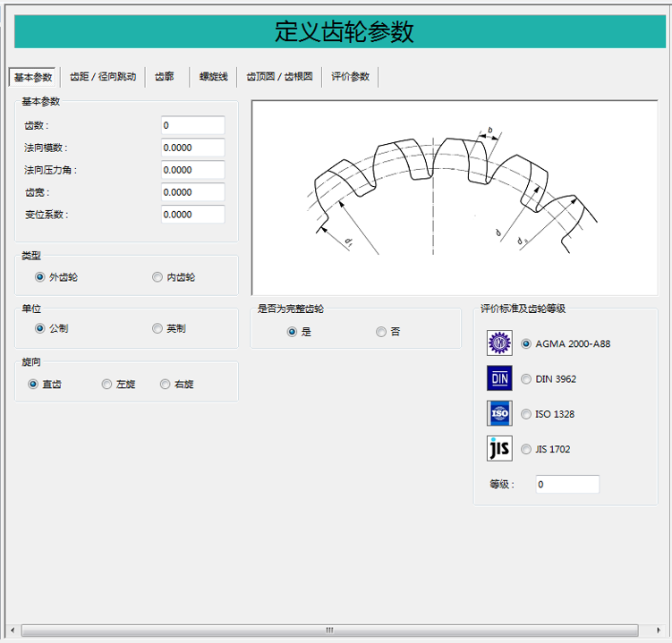Viewport: 672px width, 643px height.
Task: Click the AGMA standard logo icon
Action: [499, 343]
